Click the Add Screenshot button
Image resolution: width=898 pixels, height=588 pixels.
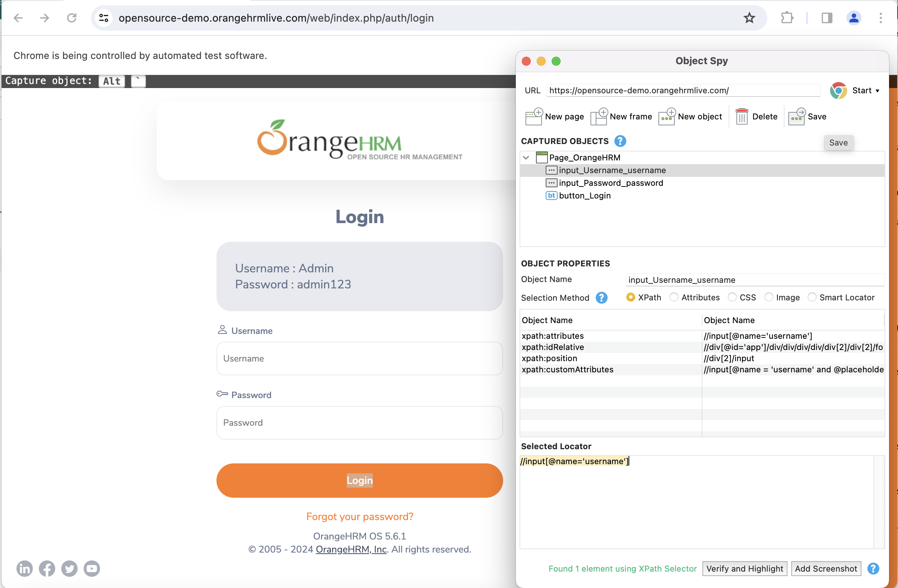[x=826, y=568]
